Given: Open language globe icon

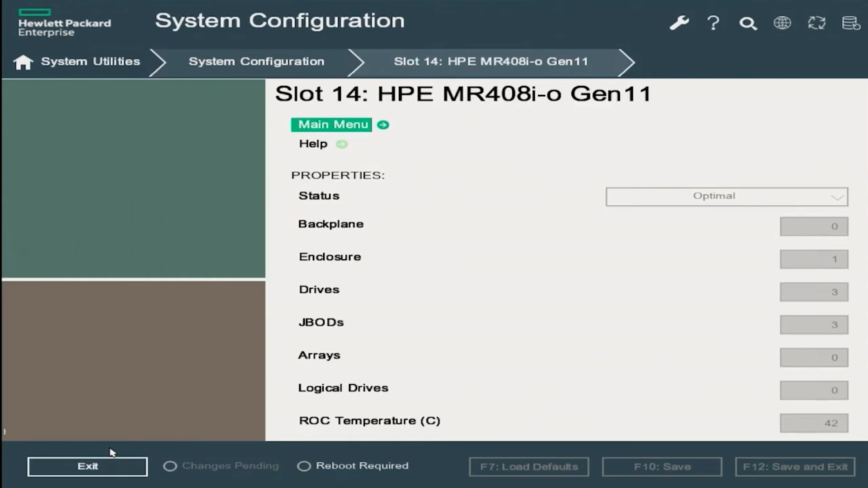Looking at the screenshot, I should [782, 23].
